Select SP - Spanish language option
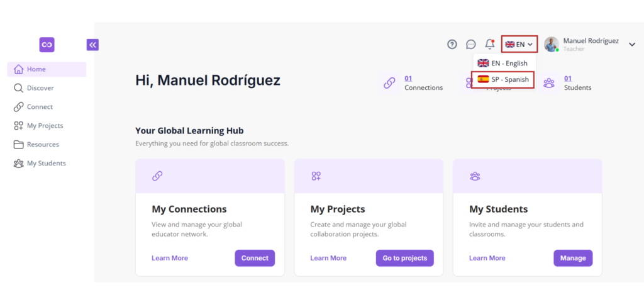 point(502,79)
